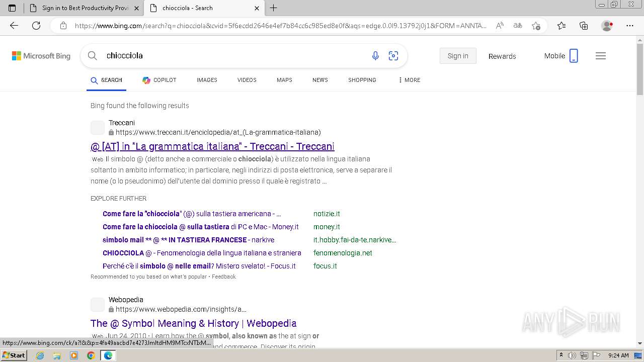Click the notizie.it source

pos(327,214)
